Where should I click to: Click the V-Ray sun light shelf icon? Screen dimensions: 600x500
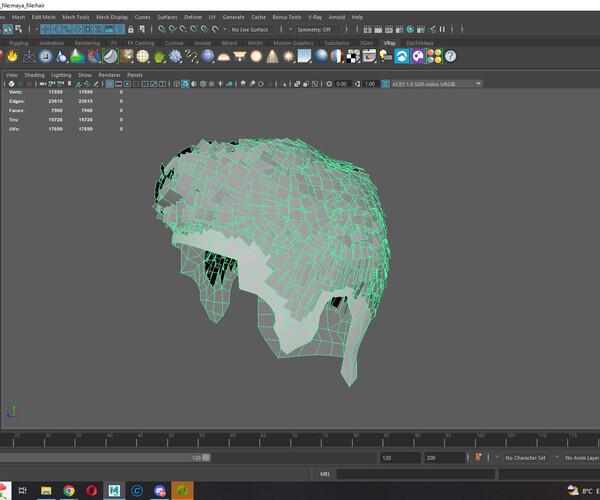(x=288, y=56)
